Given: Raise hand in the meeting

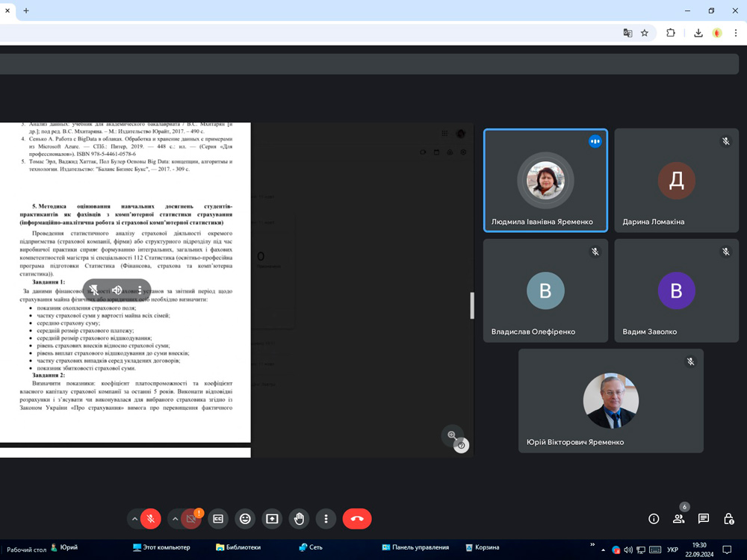Looking at the screenshot, I should point(299,518).
